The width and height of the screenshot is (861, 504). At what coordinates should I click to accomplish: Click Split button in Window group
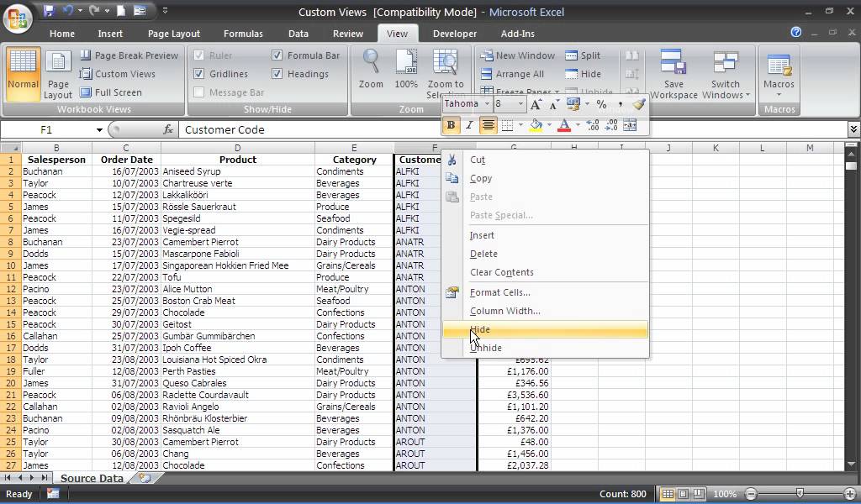click(x=584, y=55)
